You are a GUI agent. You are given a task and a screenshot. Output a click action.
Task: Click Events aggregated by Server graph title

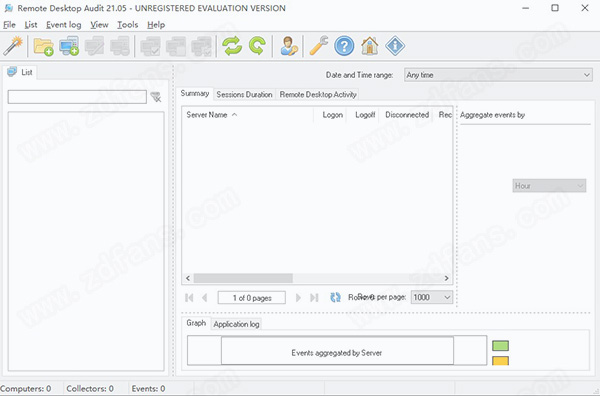(x=337, y=353)
